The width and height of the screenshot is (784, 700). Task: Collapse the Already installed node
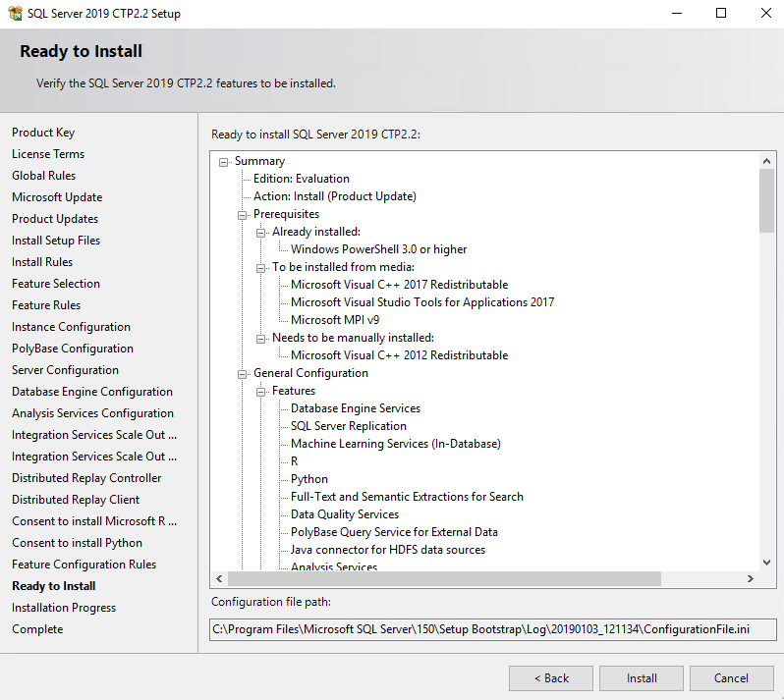[x=260, y=233]
